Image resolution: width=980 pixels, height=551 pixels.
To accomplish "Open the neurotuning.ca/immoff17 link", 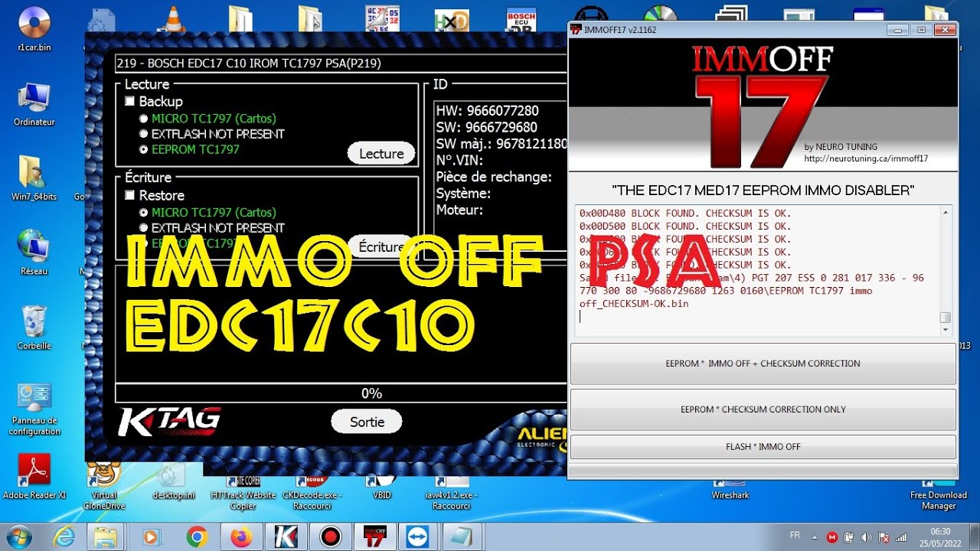I will pos(866,158).
